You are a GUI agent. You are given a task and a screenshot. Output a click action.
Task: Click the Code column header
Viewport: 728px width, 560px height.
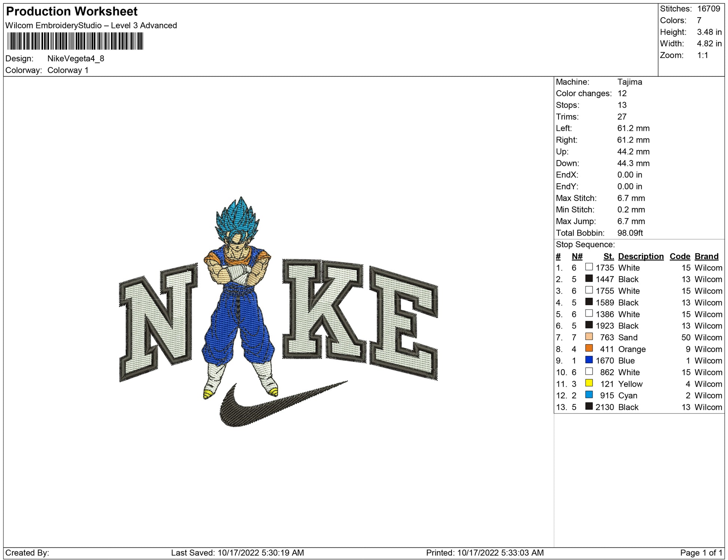pyautogui.click(x=680, y=256)
